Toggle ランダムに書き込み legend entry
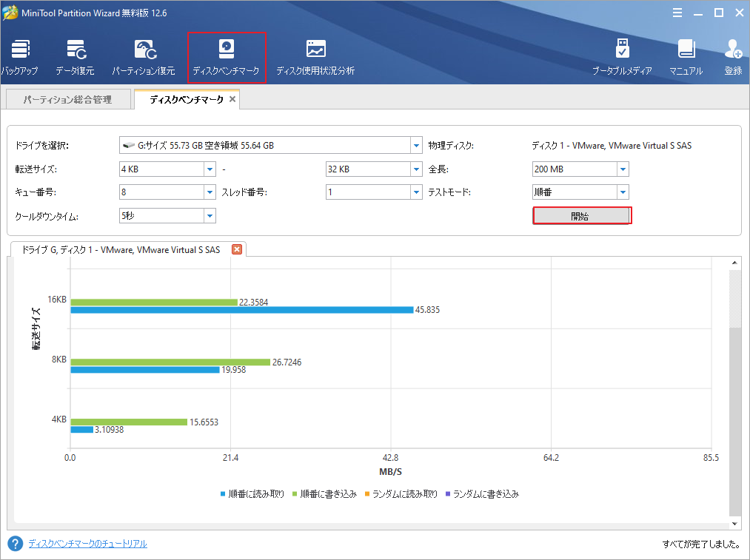Image resolution: width=750 pixels, height=560 pixels. pos(482,494)
